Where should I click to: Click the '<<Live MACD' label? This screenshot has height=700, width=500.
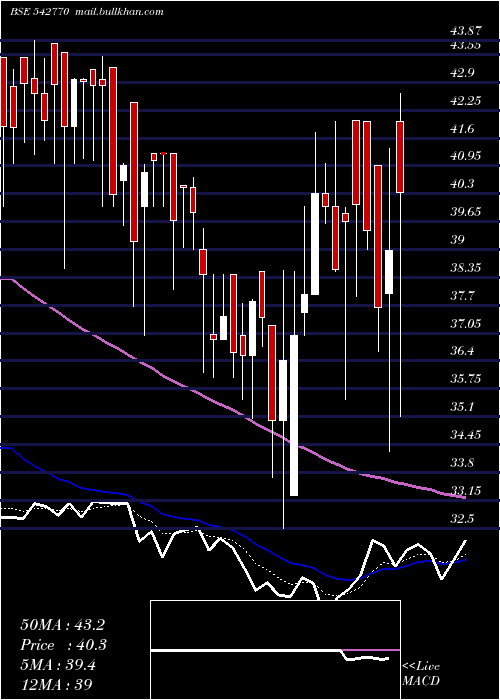[x=421, y=674]
